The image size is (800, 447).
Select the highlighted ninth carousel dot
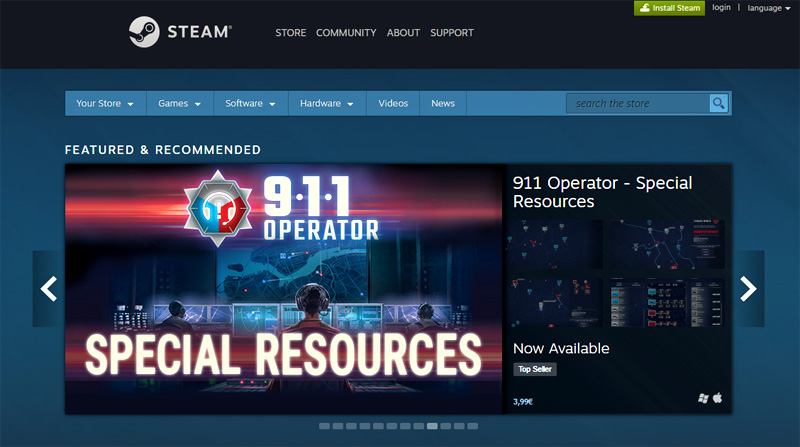coord(432,426)
